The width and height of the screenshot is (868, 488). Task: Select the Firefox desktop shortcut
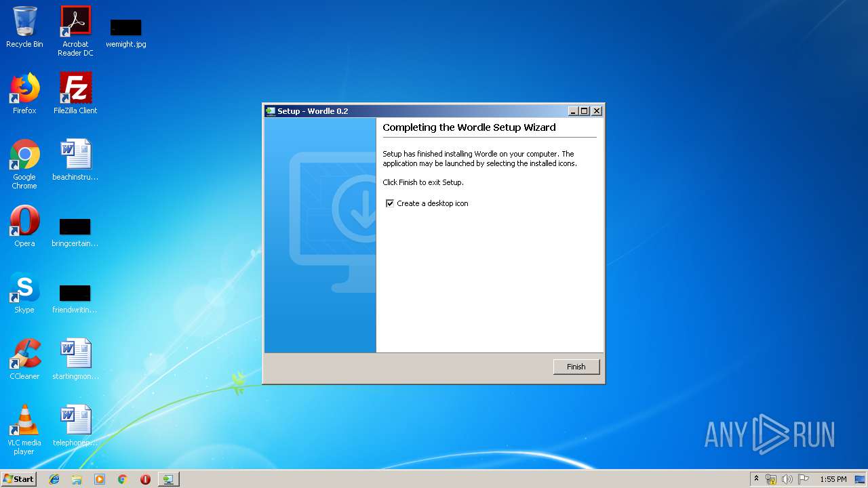tap(24, 94)
